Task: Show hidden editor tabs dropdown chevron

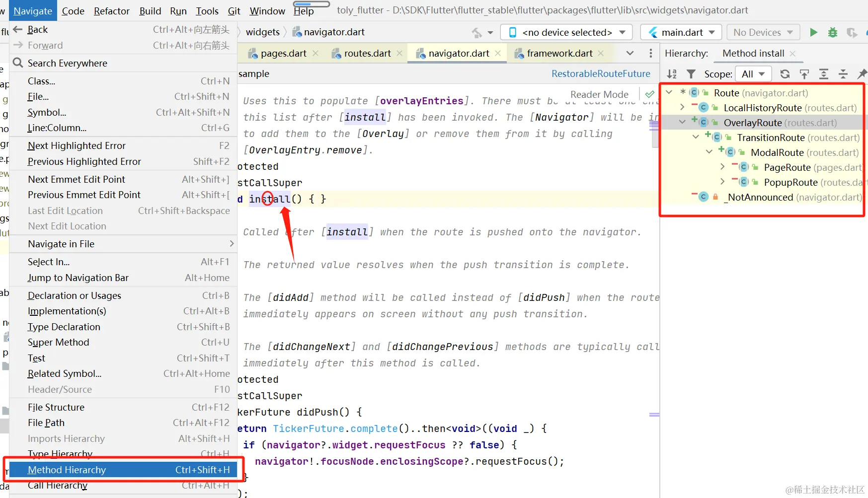Action: point(630,53)
